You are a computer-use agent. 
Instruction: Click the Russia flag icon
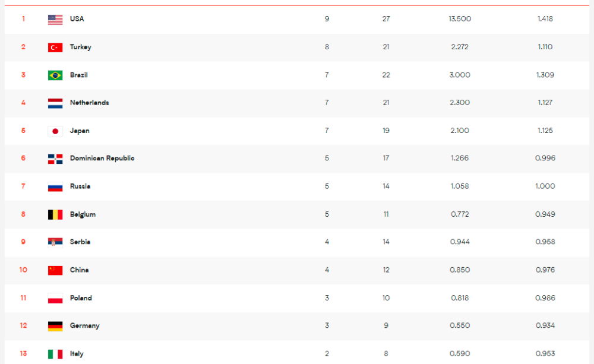55,187
